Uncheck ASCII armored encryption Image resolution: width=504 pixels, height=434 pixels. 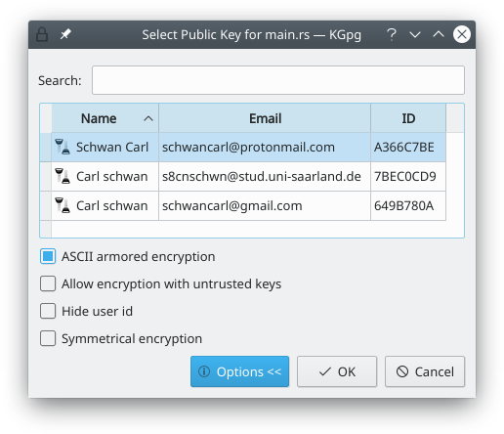(x=48, y=256)
